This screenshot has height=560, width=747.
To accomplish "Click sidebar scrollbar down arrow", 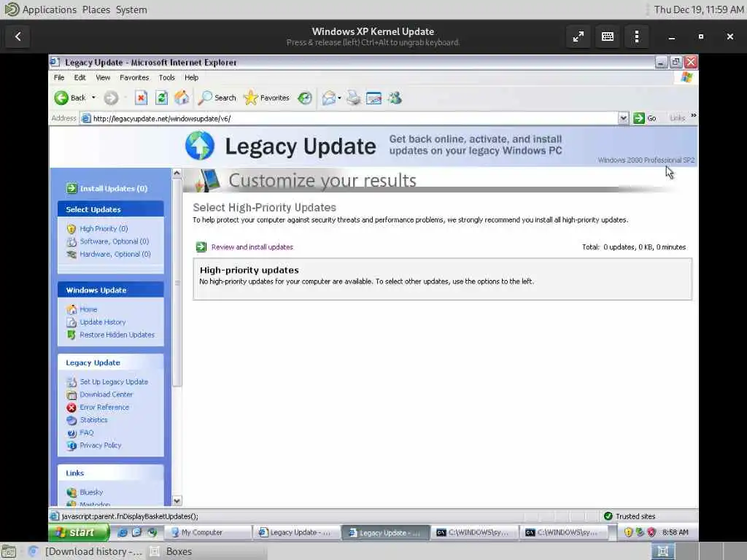I will tap(177, 501).
